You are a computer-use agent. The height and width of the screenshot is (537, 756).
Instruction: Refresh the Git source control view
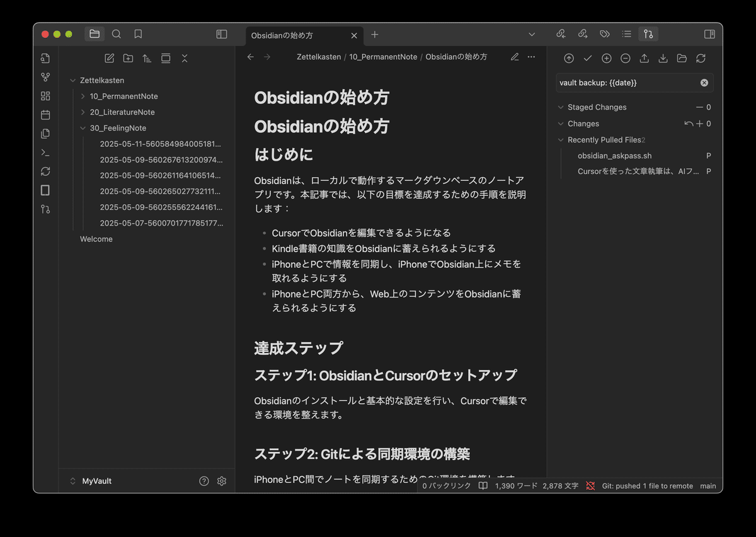(701, 58)
